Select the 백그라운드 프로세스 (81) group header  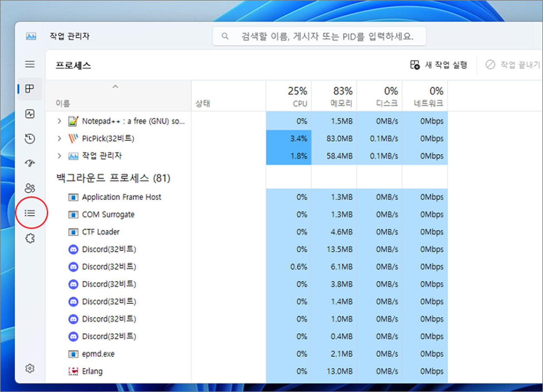tap(113, 178)
